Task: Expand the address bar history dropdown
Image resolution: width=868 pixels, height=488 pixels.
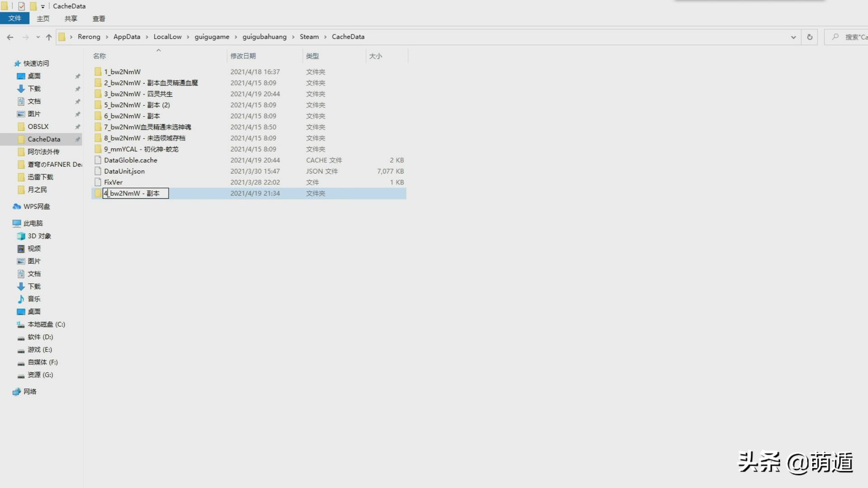Action: [x=793, y=37]
